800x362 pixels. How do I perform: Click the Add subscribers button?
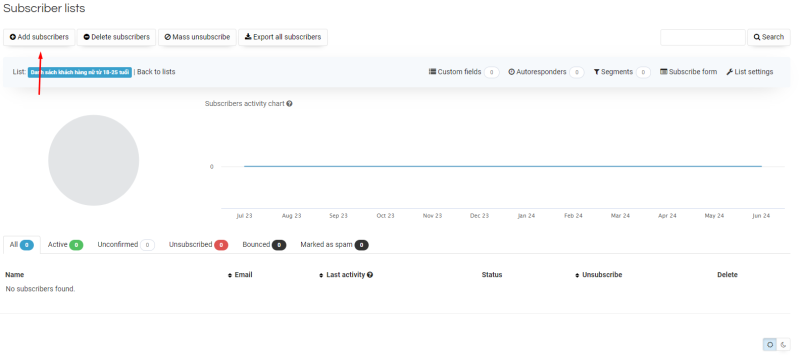pos(39,37)
